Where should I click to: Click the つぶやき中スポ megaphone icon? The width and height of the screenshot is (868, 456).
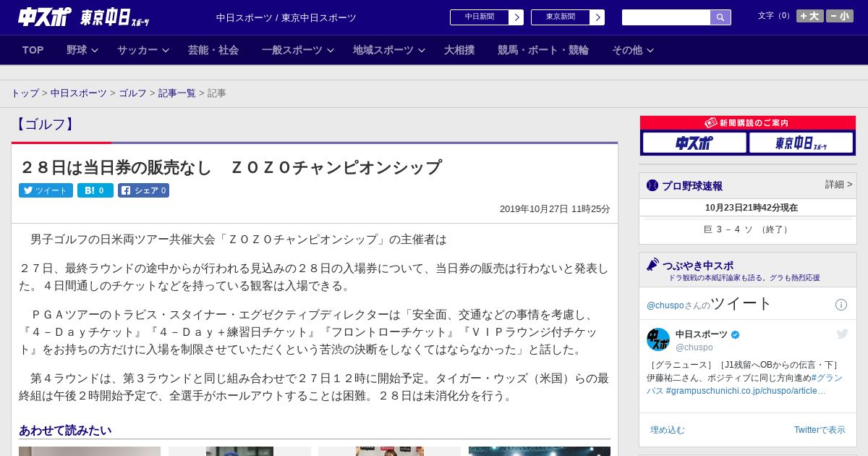[x=652, y=264]
